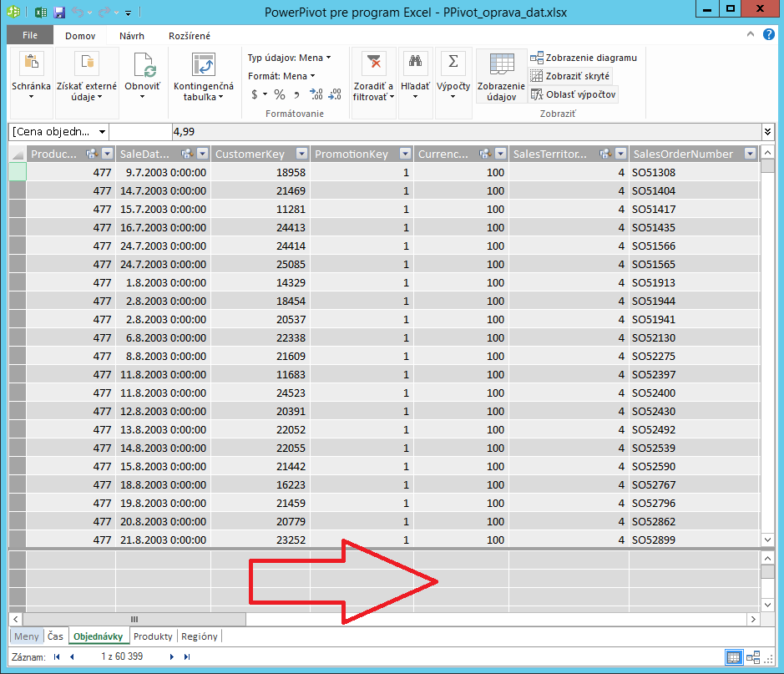
Task: Click the horizontal scroll right arrow
Action: tap(753, 620)
